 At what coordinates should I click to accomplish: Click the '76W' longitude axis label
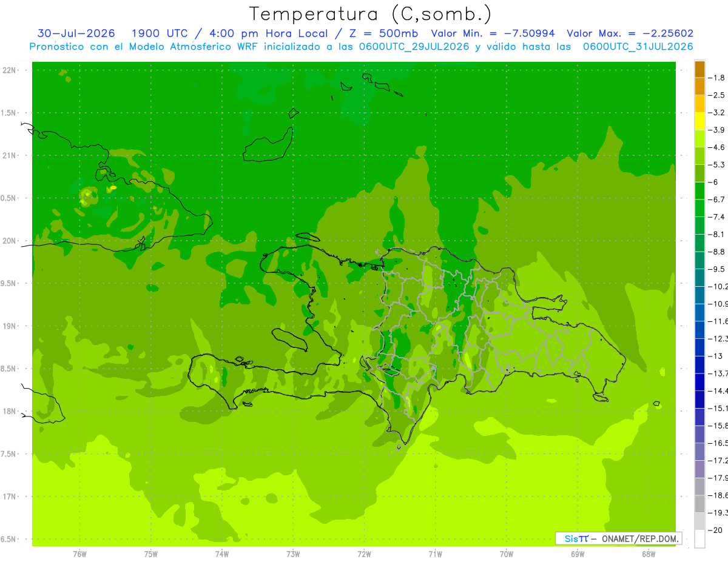pyautogui.click(x=79, y=554)
